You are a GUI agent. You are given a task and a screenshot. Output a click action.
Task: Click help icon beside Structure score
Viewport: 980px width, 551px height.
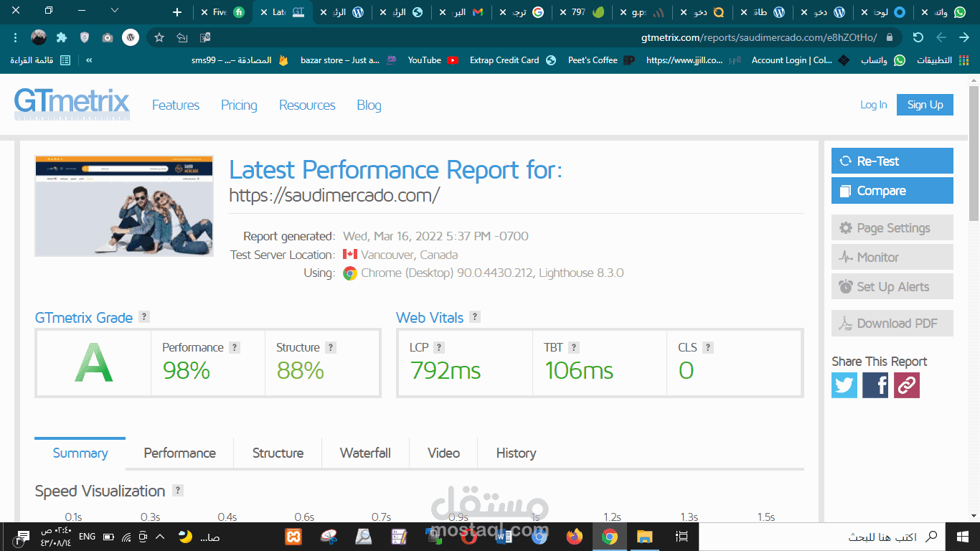[x=331, y=347]
